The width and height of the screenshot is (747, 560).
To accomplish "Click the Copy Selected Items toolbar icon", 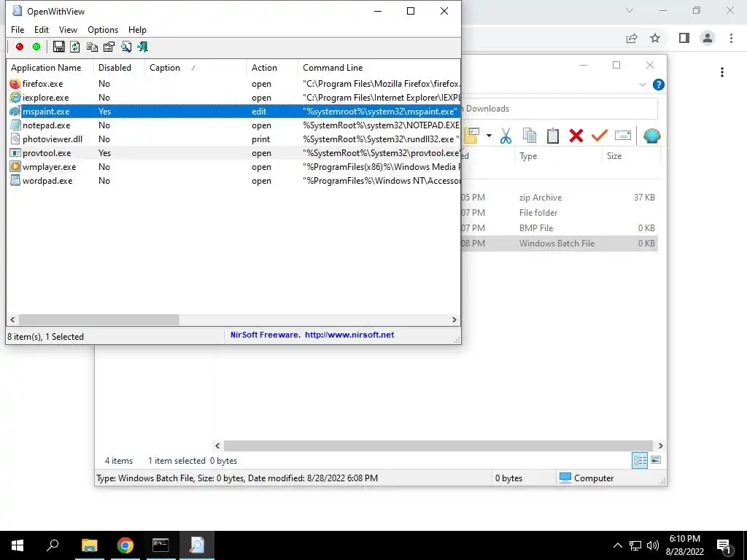I will [92, 47].
